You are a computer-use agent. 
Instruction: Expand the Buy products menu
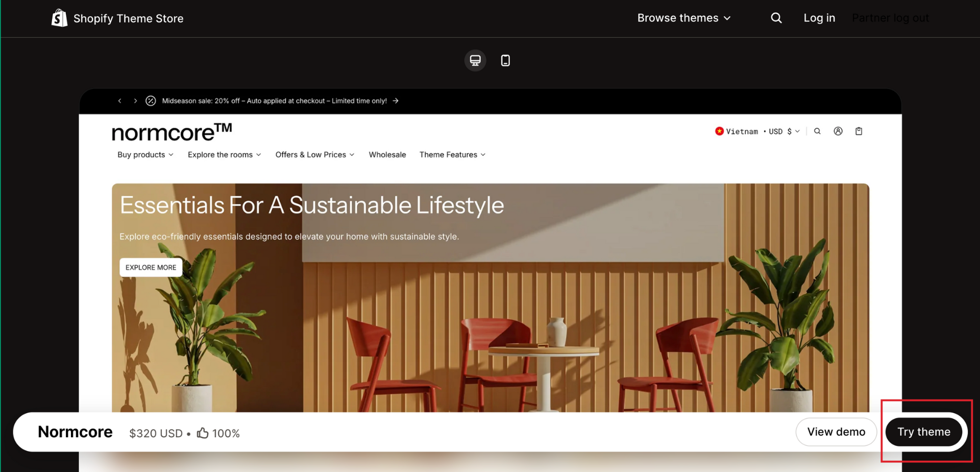pos(145,155)
